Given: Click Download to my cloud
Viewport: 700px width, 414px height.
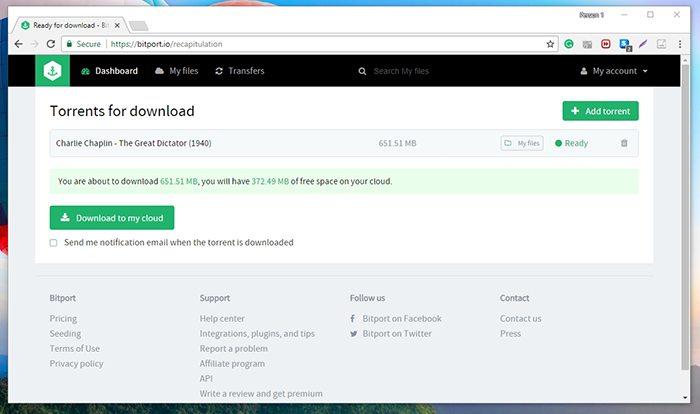Looking at the screenshot, I should 112,218.
